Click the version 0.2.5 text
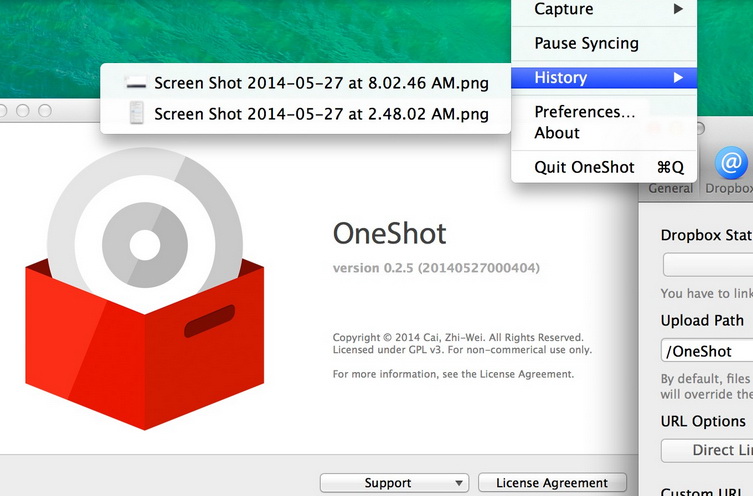 (x=436, y=268)
